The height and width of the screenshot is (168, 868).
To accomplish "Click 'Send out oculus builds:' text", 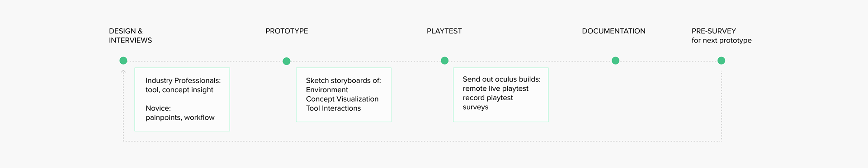I will click(501, 79).
